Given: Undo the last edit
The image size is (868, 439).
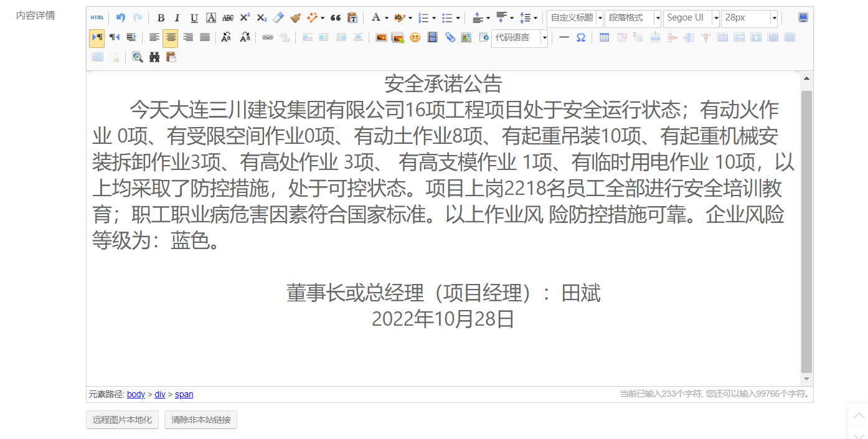Looking at the screenshot, I should tap(121, 18).
